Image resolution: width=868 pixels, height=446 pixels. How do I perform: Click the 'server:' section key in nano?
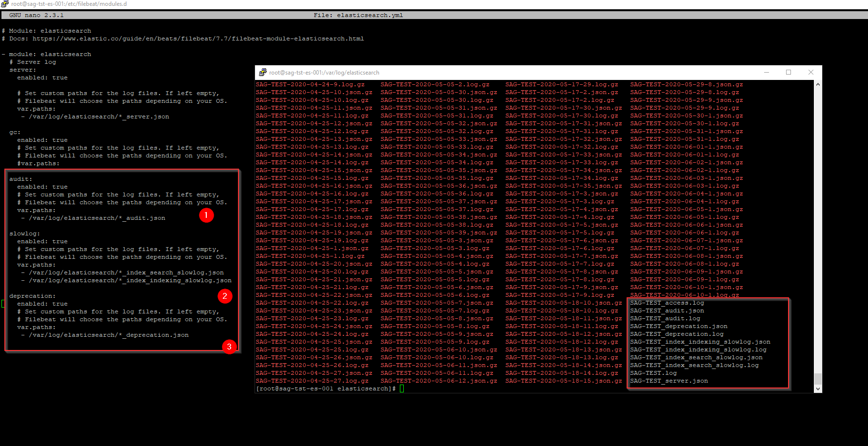point(23,70)
